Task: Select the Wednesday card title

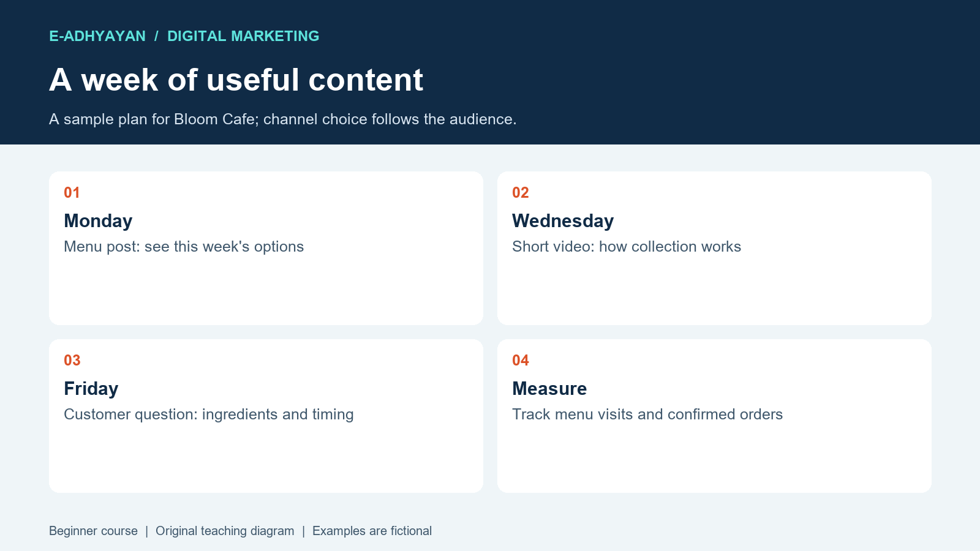Action: [x=563, y=221]
